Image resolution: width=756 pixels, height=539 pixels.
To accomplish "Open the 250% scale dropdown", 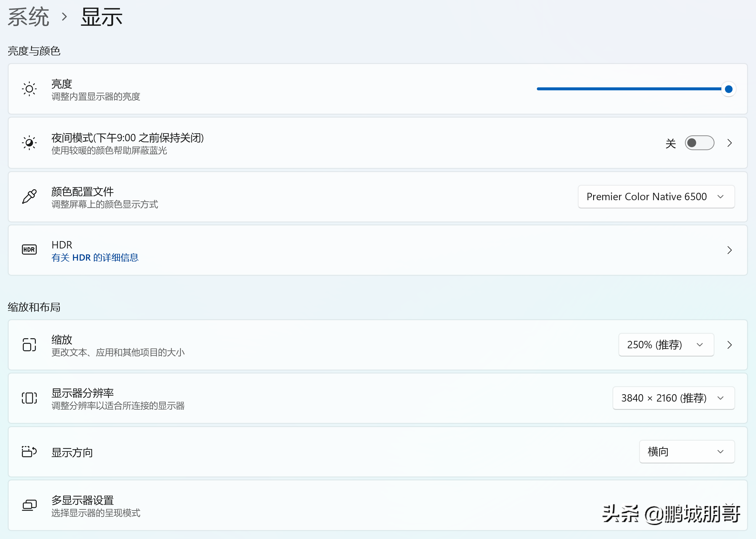I will pyautogui.click(x=666, y=345).
